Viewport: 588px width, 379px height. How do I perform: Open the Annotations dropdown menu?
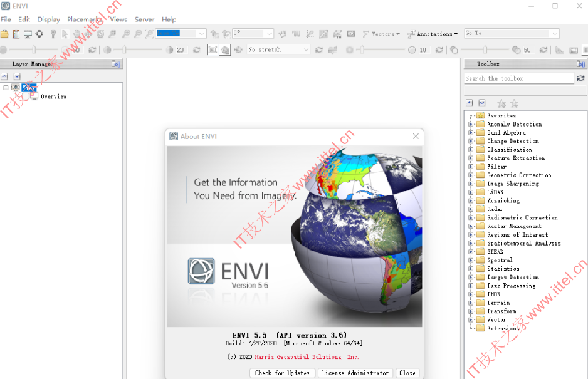[x=433, y=34]
